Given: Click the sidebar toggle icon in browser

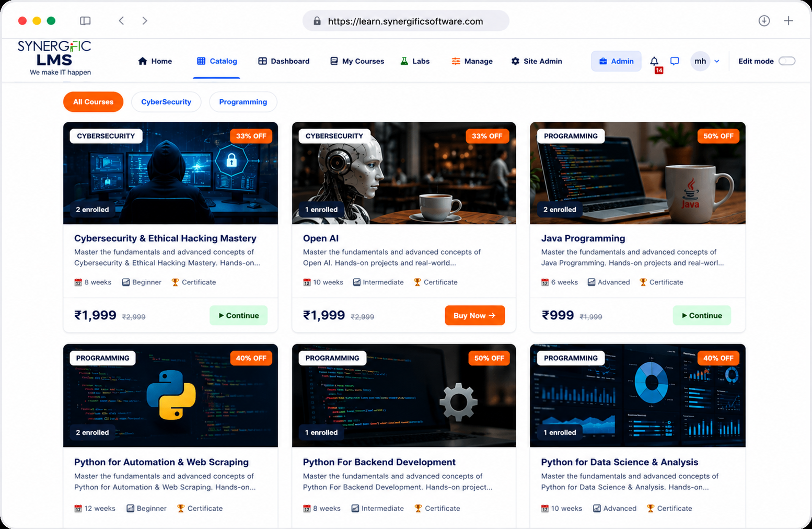Looking at the screenshot, I should coord(85,21).
